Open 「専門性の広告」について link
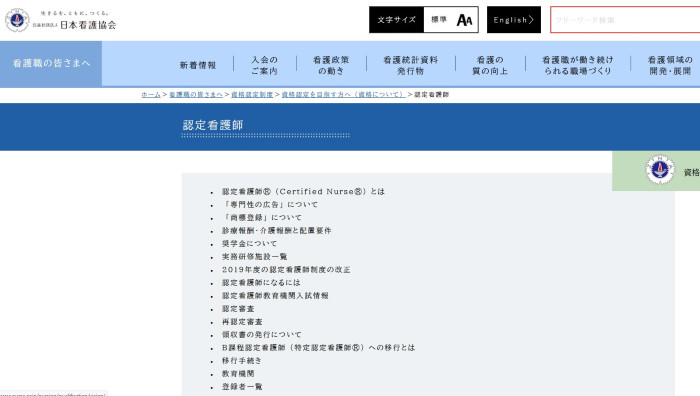The width and height of the screenshot is (700, 396). (x=270, y=204)
